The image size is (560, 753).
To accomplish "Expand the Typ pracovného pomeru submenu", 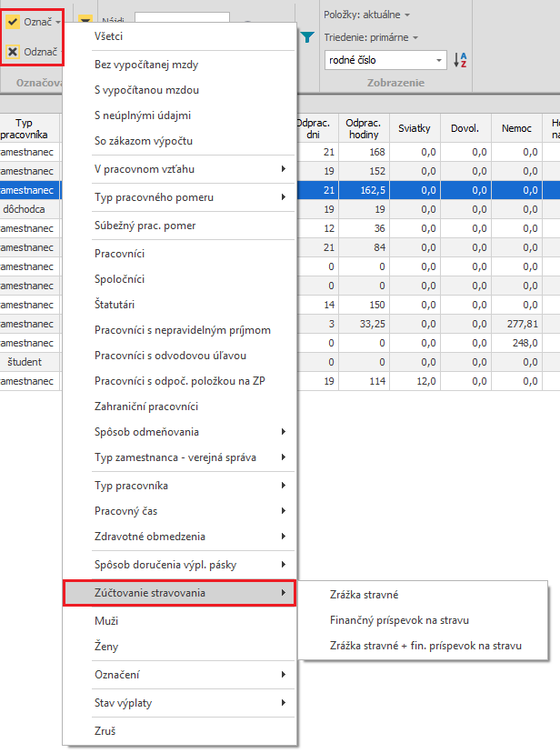I will pyautogui.click(x=179, y=197).
